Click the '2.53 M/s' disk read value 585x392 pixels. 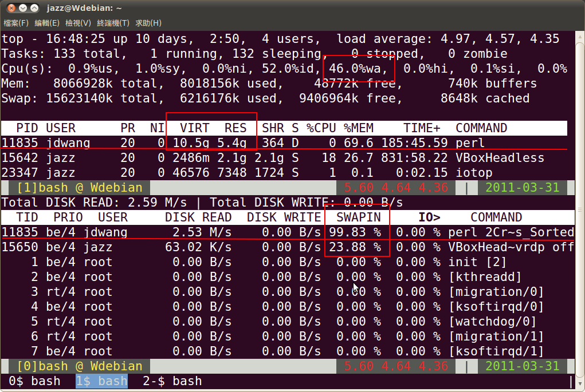pyautogui.click(x=202, y=232)
